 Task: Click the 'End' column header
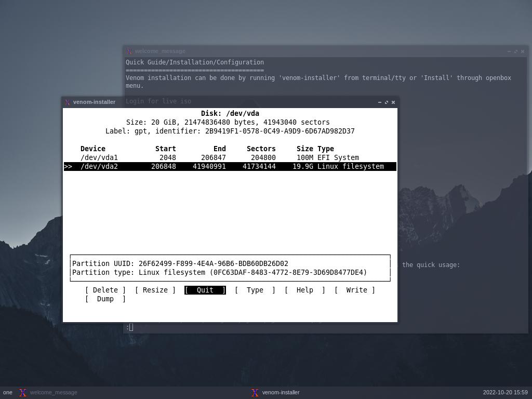pos(220,149)
